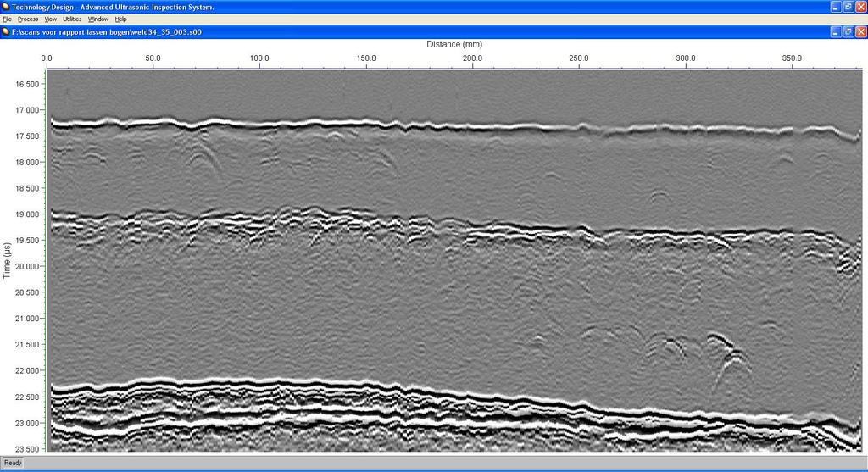The image size is (868, 472).
Task: Click the 50.0 distance tick label
Action: (153, 58)
